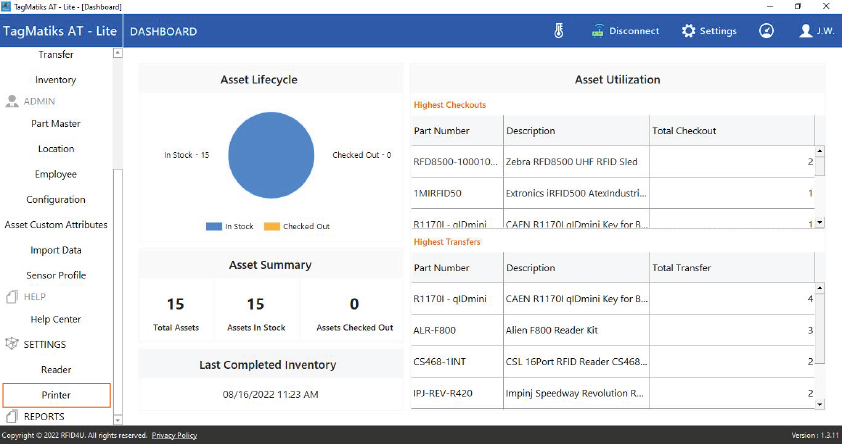Click the REPORTS section icon in sidebar
The width and height of the screenshot is (842, 444).
12,416
